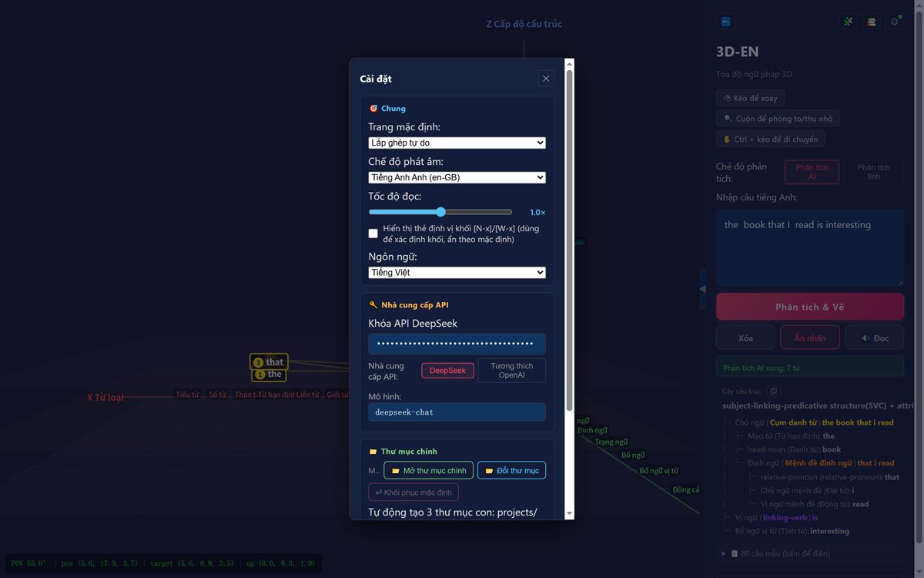Click Đổi thư mục button

point(512,470)
